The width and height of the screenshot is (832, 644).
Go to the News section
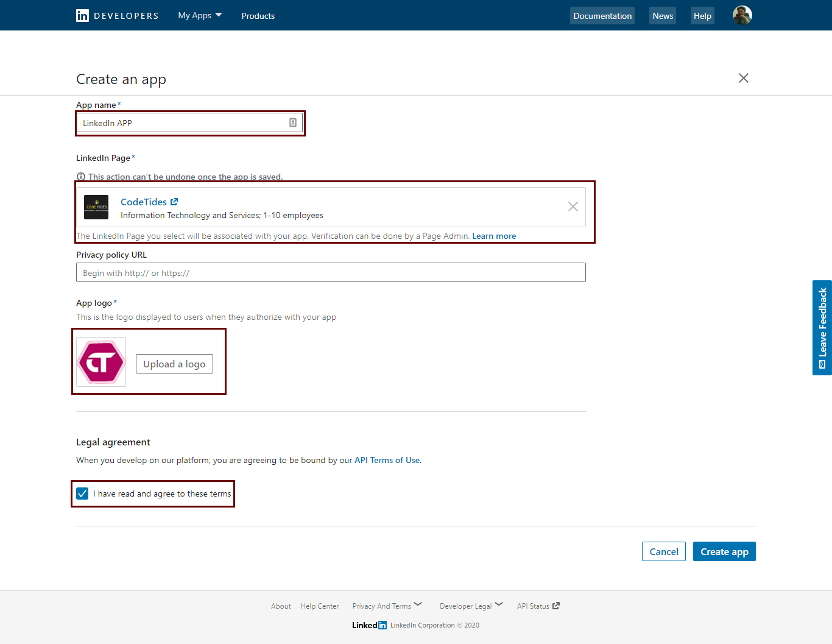pyautogui.click(x=663, y=16)
